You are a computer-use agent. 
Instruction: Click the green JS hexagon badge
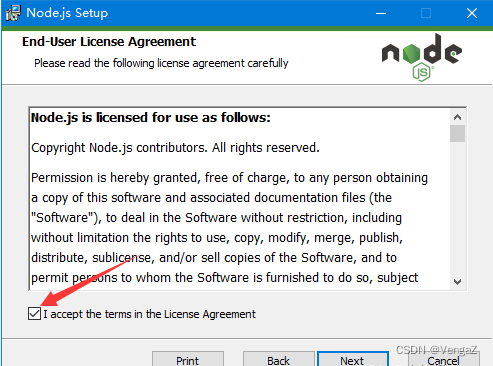click(x=422, y=72)
